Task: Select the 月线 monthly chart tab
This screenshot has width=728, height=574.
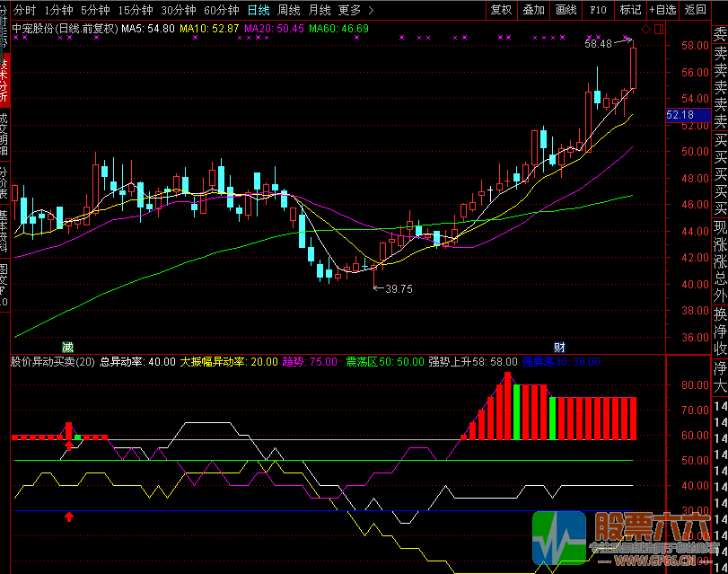Action: tap(320, 10)
